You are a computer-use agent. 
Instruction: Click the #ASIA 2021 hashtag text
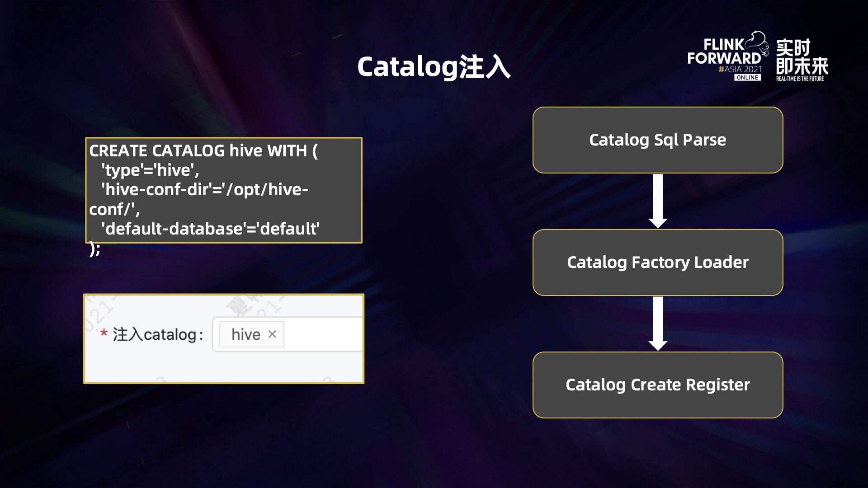click(x=740, y=69)
